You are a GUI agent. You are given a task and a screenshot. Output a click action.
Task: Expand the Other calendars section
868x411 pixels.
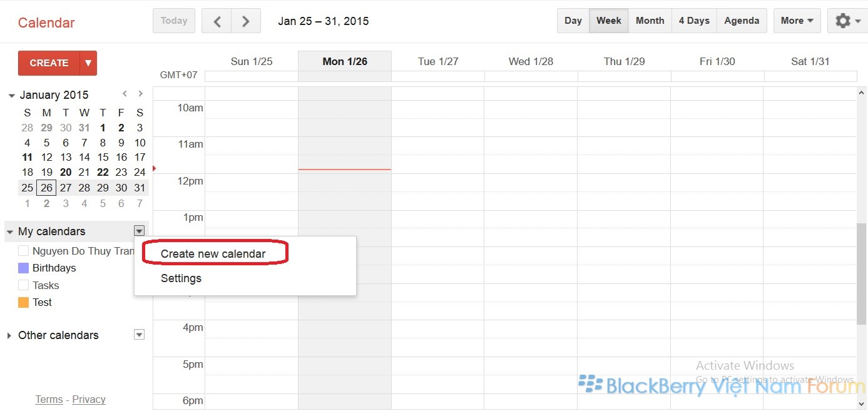(x=9, y=335)
